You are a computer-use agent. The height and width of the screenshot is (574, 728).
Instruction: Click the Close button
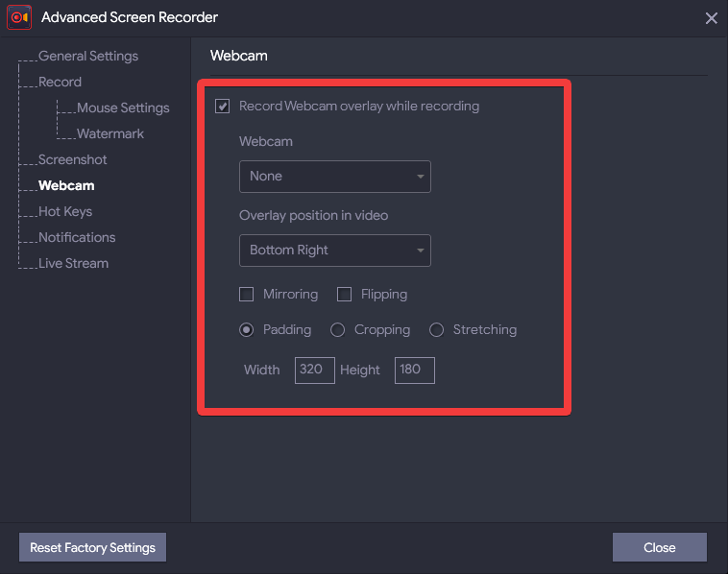(659, 547)
